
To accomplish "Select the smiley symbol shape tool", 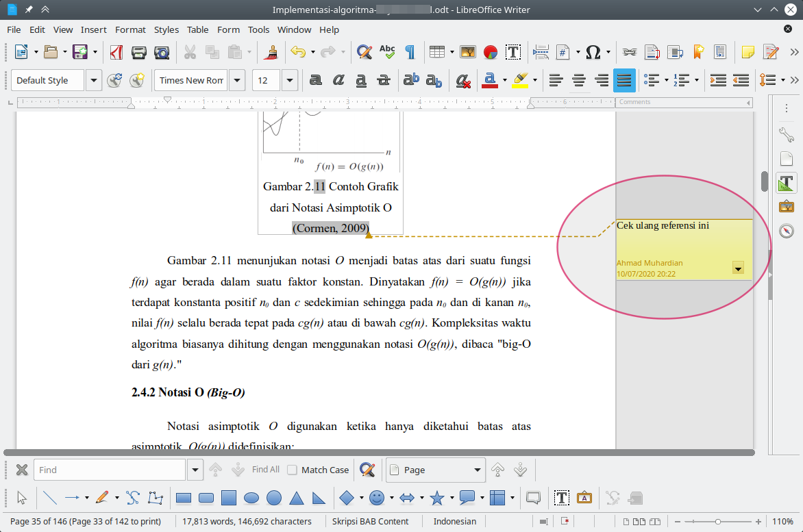I will coord(377,498).
